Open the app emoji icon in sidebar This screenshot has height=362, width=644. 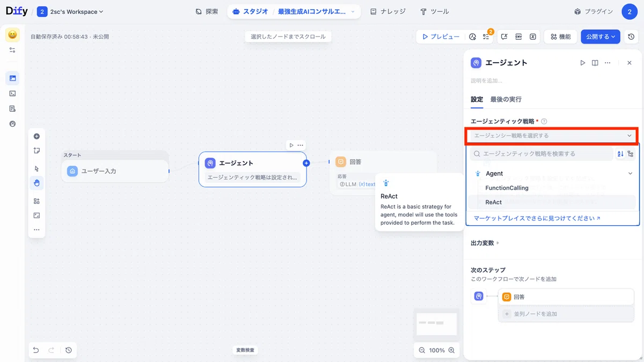(x=12, y=35)
